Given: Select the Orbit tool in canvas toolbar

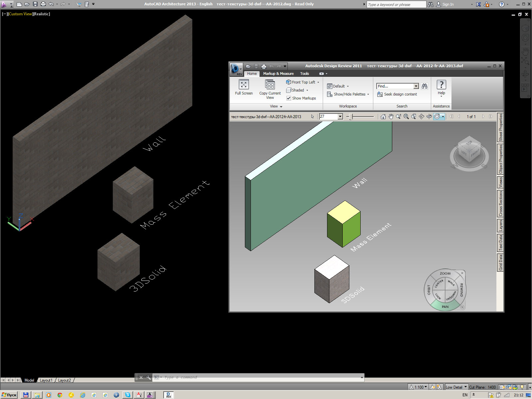Looking at the screenshot, I should pyautogui.click(x=422, y=116).
